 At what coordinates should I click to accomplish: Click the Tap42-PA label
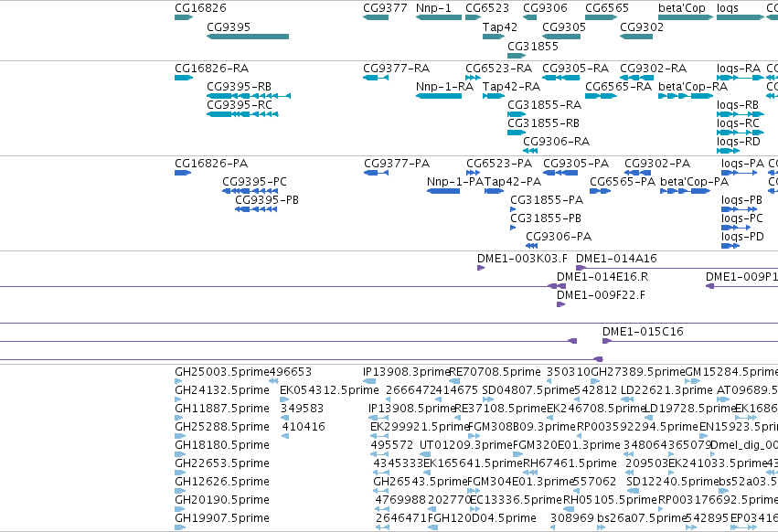(x=513, y=182)
